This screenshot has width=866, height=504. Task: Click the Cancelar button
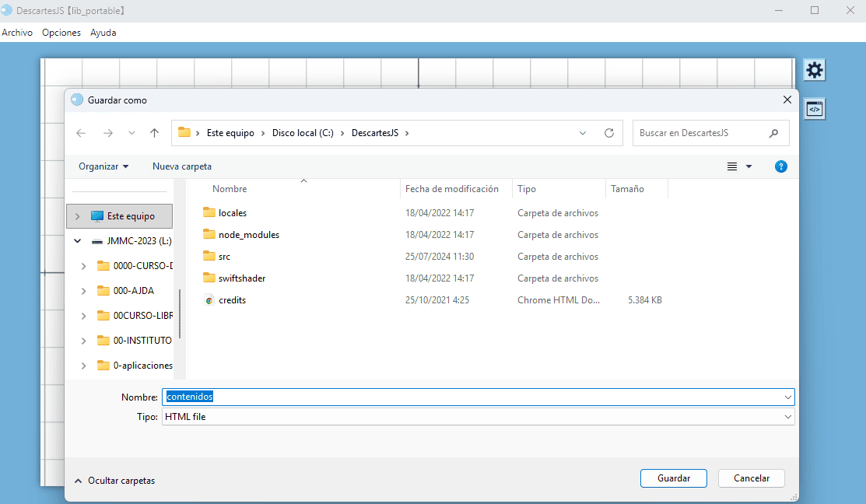751,478
